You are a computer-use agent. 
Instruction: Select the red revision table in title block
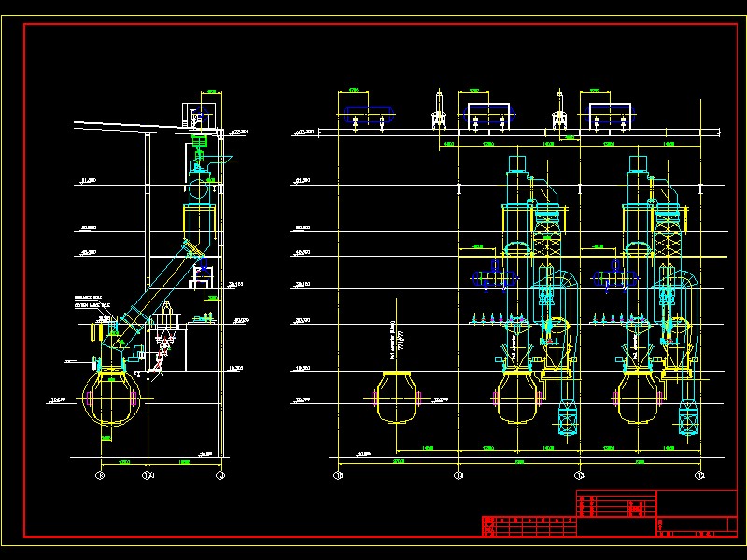(x=529, y=526)
